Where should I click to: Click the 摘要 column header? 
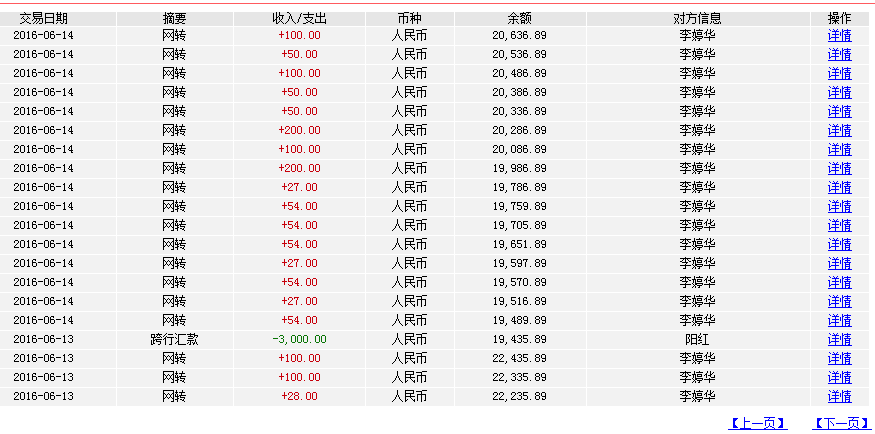[x=174, y=18]
